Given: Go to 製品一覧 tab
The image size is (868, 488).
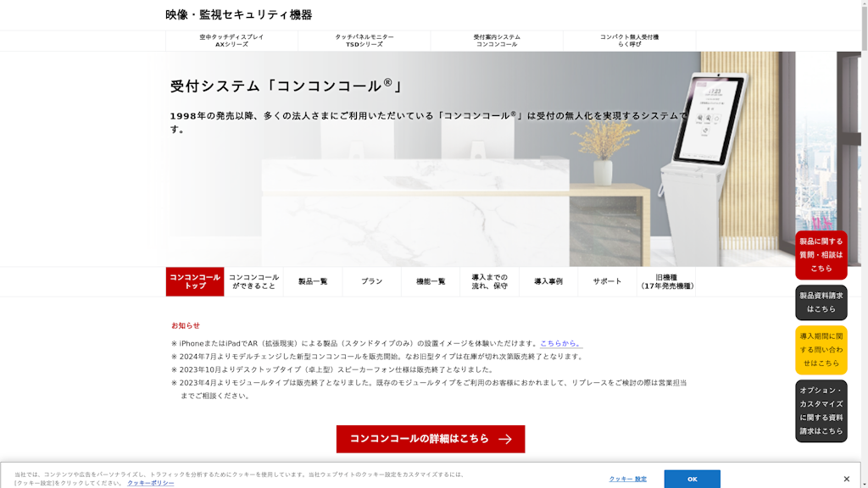Looking at the screenshot, I should point(313,281).
